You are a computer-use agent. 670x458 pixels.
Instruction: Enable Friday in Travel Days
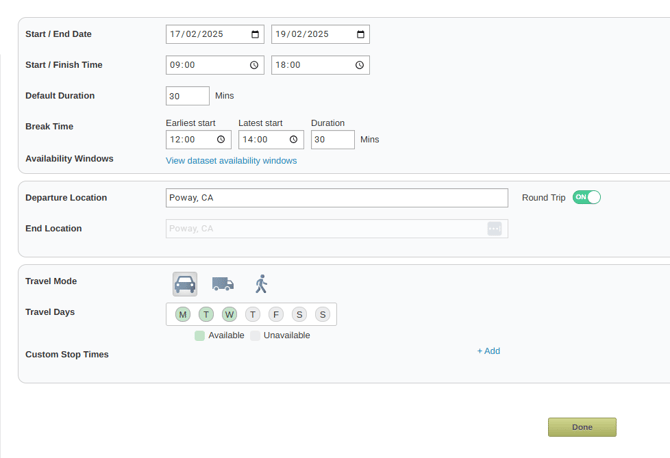click(276, 314)
